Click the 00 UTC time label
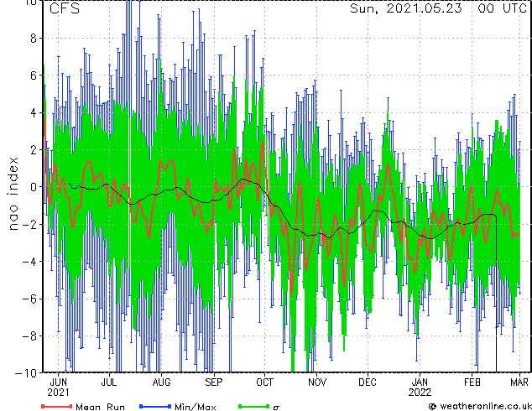The image size is (532, 411). (502, 8)
